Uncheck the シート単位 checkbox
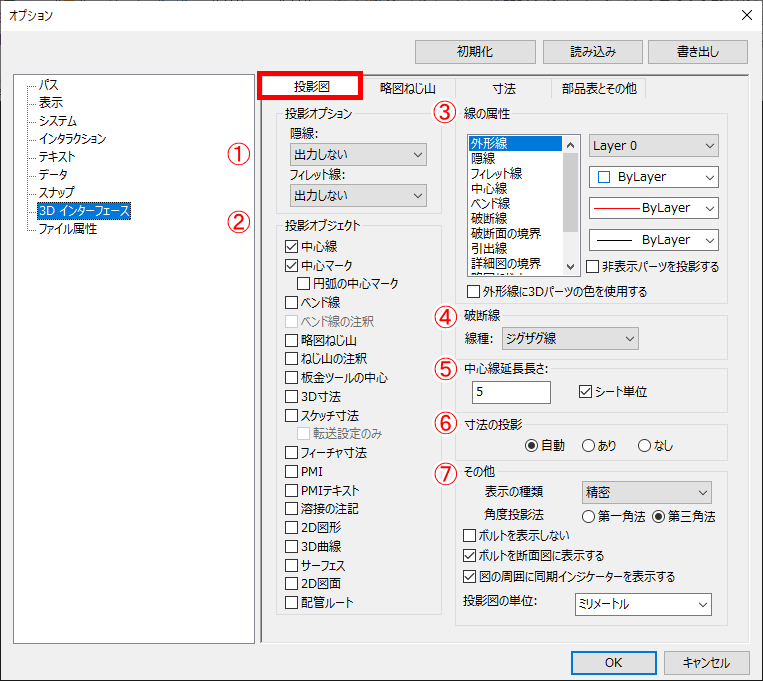This screenshot has width=763, height=681. tap(586, 392)
